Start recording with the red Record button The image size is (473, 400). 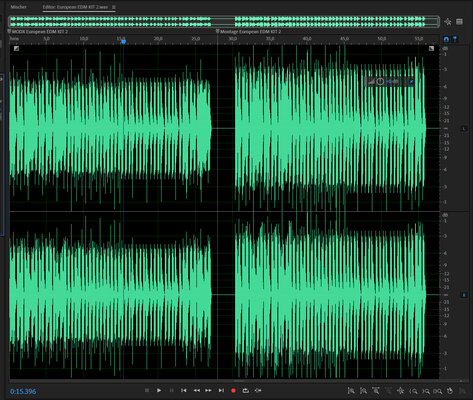pyautogui.click(x=233, y=390)
